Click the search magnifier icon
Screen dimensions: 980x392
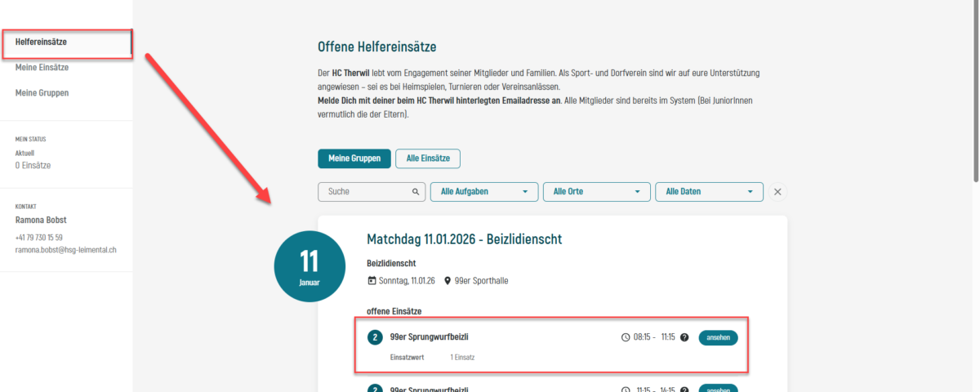(416, 192)
